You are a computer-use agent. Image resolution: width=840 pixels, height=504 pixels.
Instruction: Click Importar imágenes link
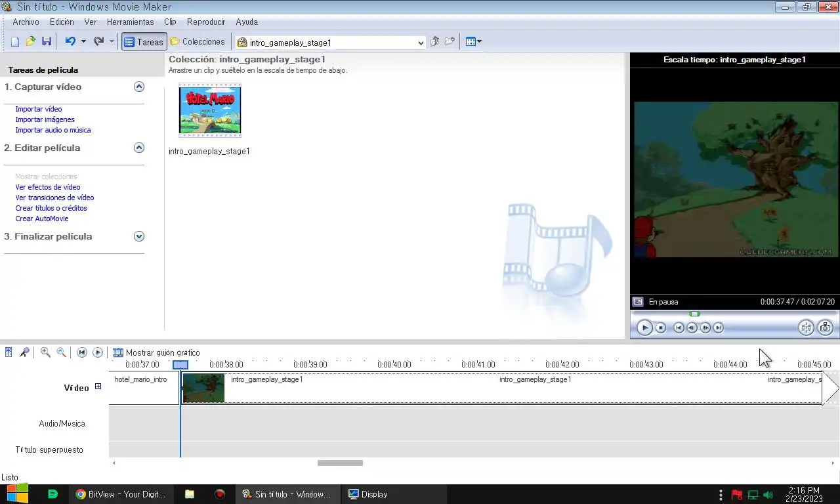click(x=45, y=119)
